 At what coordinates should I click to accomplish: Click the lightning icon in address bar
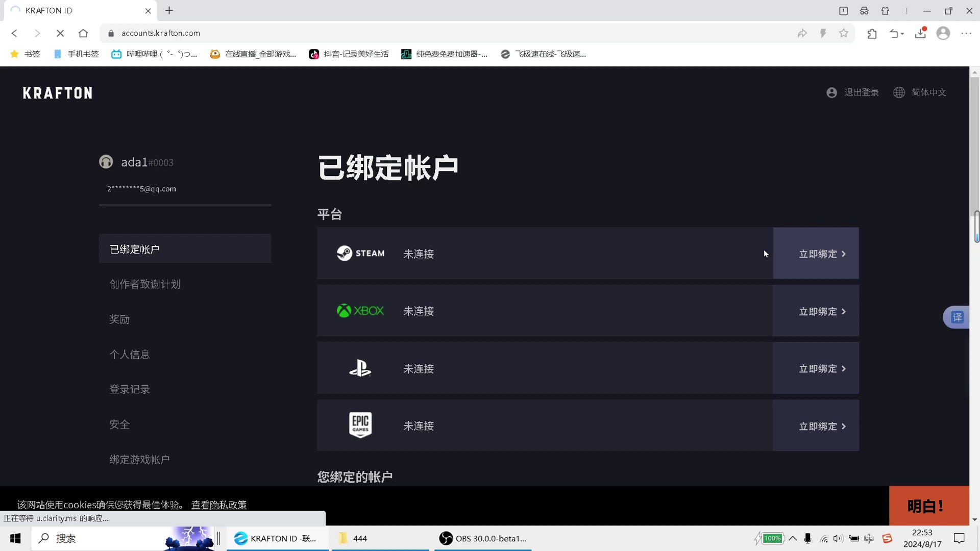(823, 33)
